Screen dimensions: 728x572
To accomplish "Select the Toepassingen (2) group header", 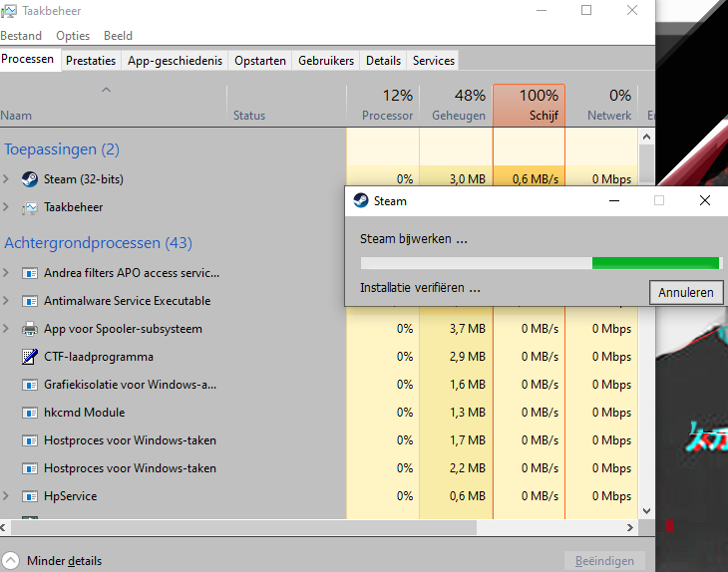I will (62, 149).
